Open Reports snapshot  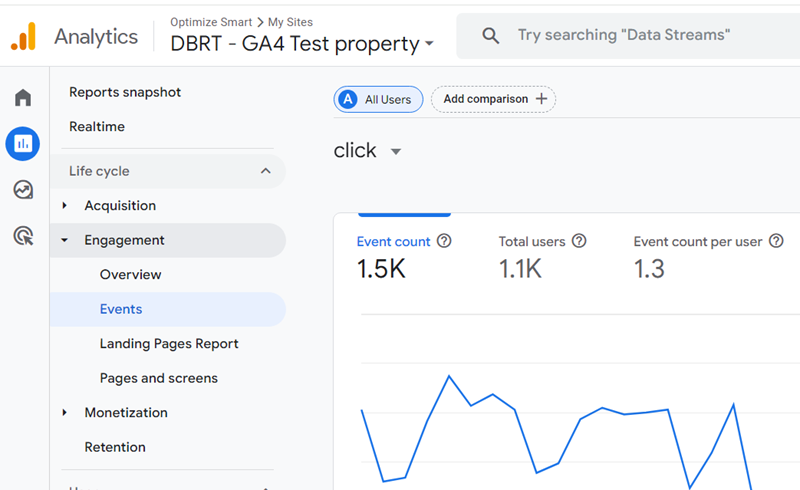(125, 92)
